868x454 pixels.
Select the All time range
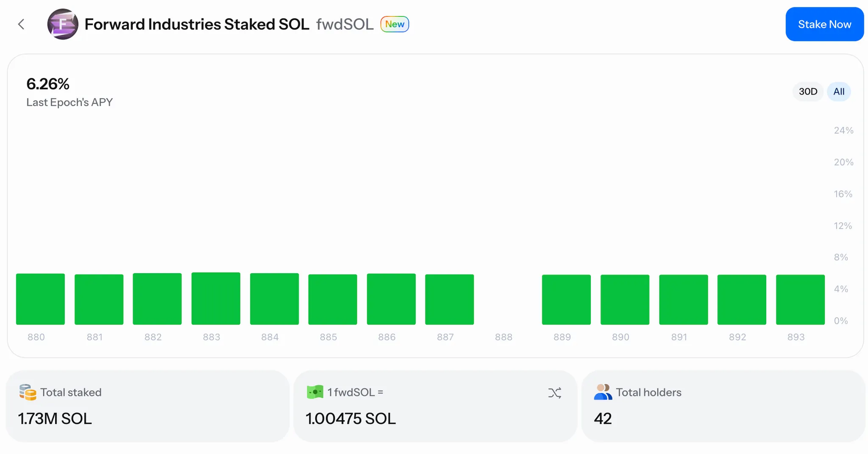tap(838, 91)
